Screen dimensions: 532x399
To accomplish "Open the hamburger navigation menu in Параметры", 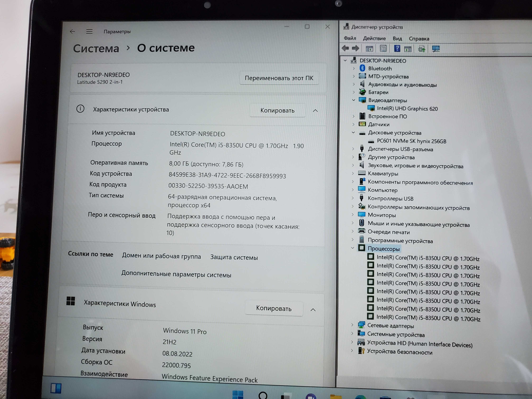I will (89, 32).
